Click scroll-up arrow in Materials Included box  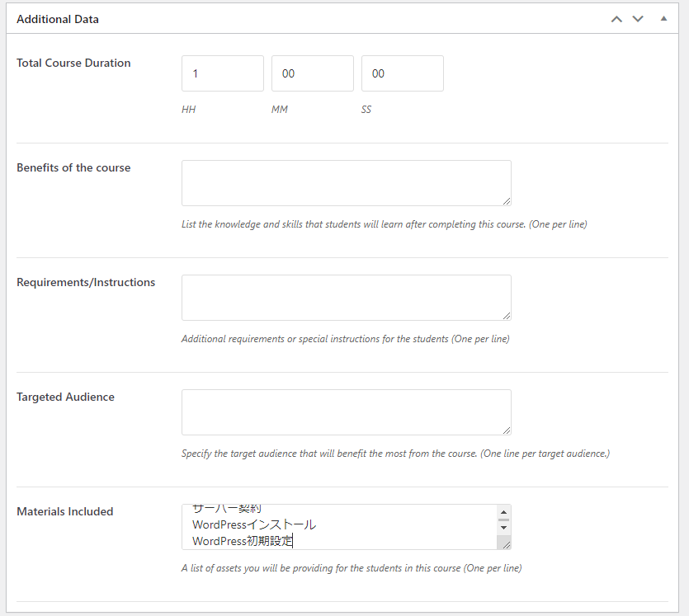coord(503,512)
